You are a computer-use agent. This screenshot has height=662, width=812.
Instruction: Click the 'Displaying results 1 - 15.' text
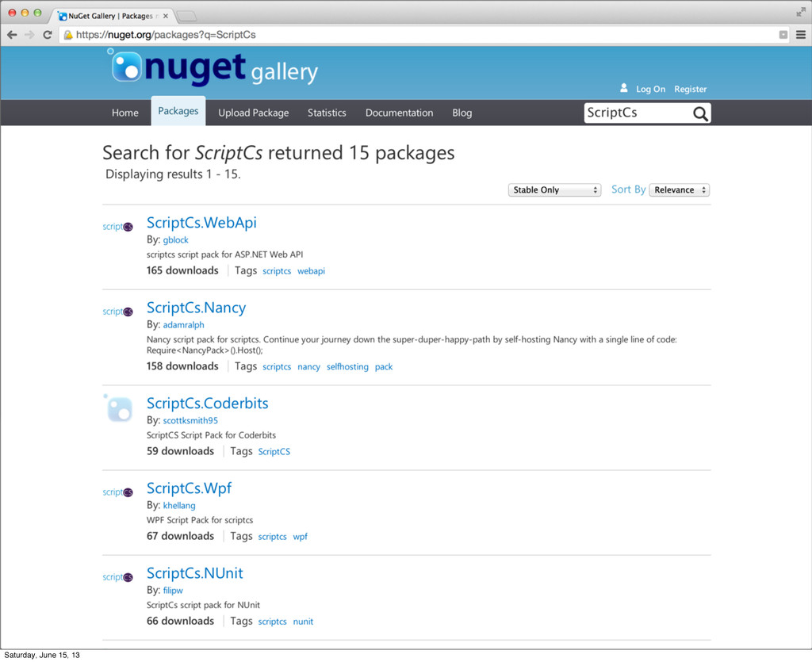click(173, 174)
